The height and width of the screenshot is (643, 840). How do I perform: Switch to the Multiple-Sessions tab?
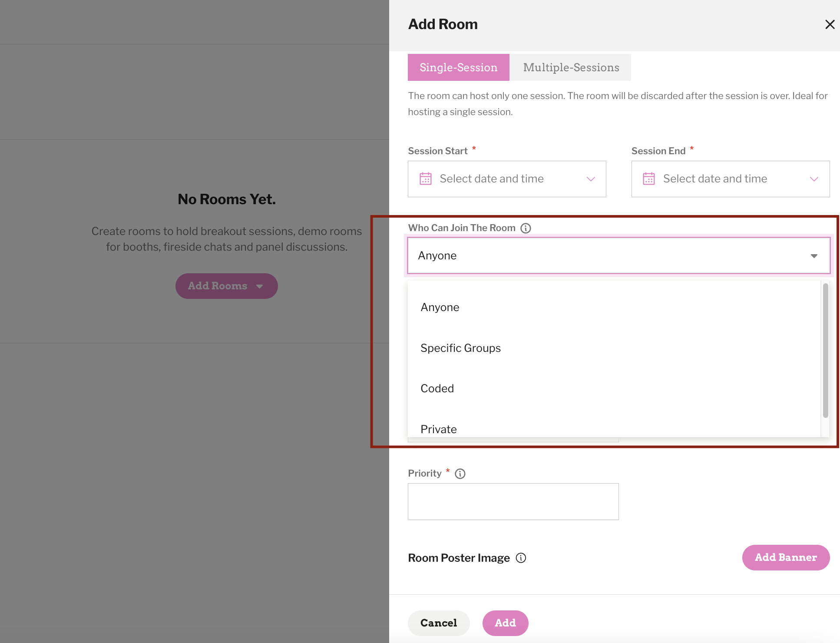(x=571, y=67)
